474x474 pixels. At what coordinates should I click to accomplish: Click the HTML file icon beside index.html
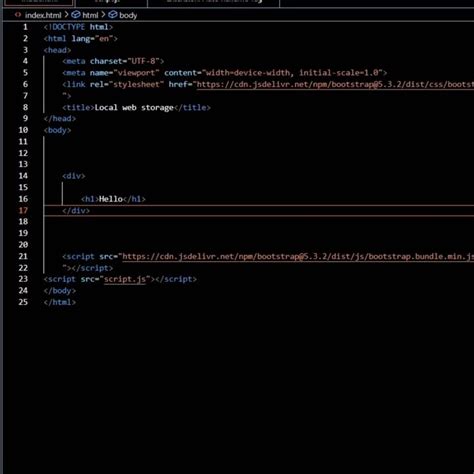18,15
